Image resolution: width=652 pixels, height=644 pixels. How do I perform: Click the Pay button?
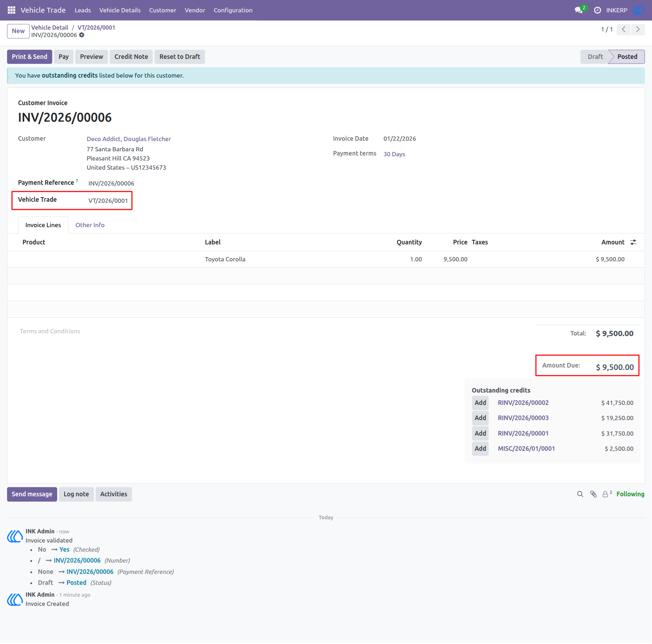[x=64, y=57]
